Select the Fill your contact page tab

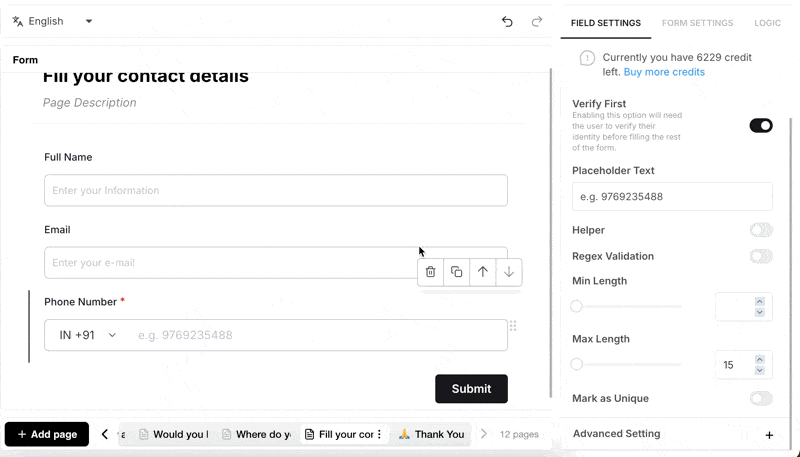coord(340,435)
